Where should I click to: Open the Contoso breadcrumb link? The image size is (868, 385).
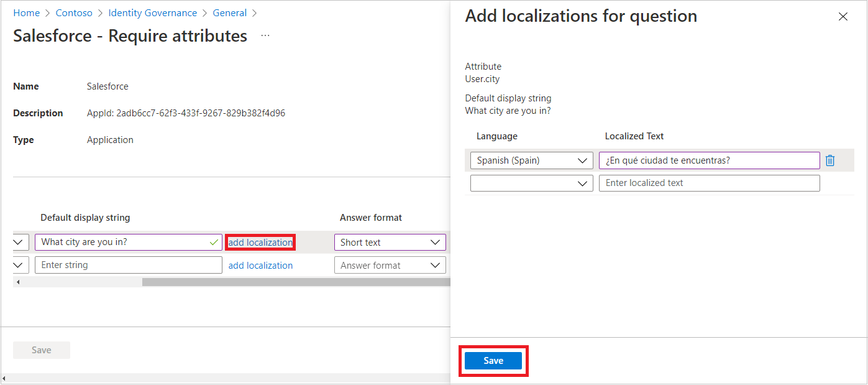tap(74, 12)
